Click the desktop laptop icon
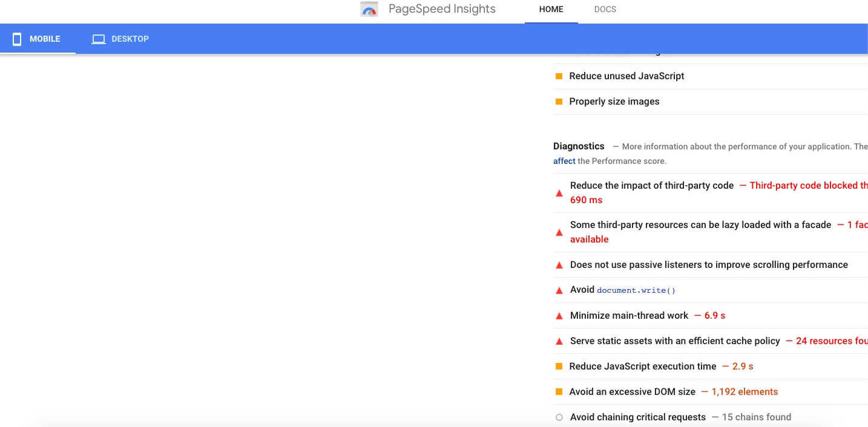 click(x=98, y=39)
